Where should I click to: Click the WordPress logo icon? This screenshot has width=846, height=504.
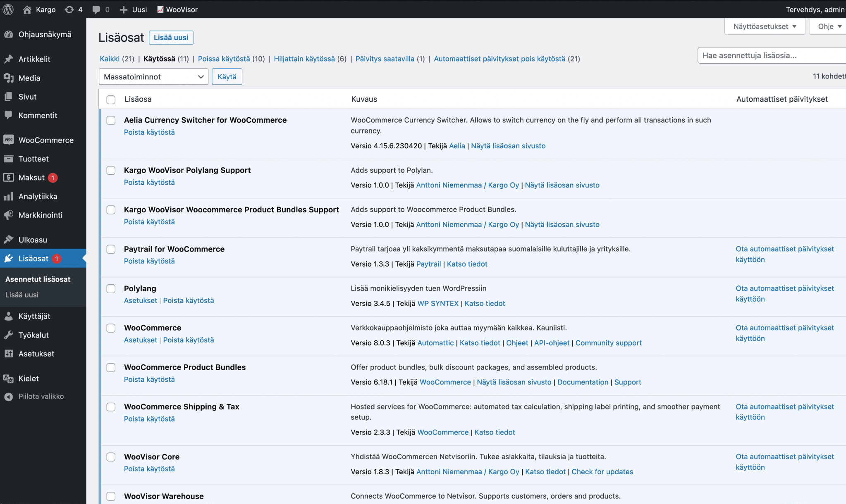pyautogui.click(x=8, y=9)
